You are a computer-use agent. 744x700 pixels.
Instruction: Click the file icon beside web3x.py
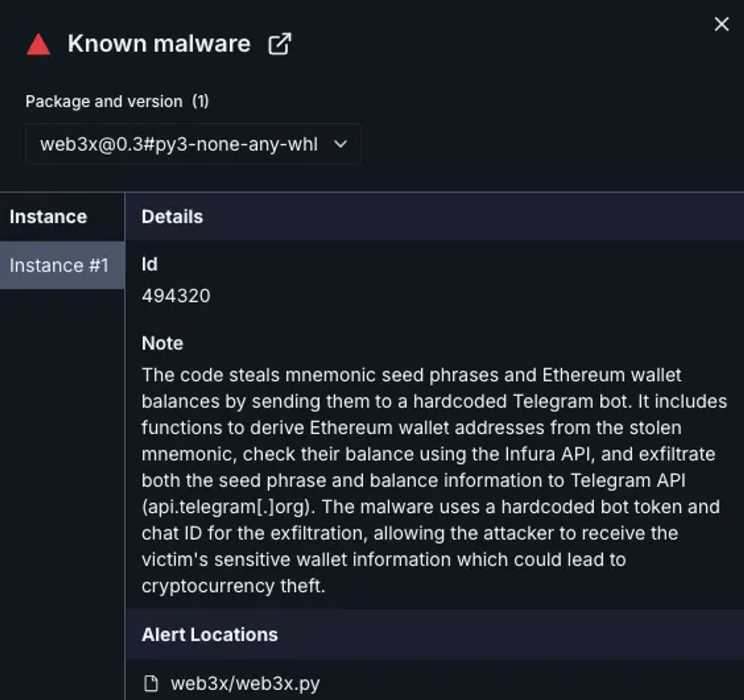(x=151, y=683)
